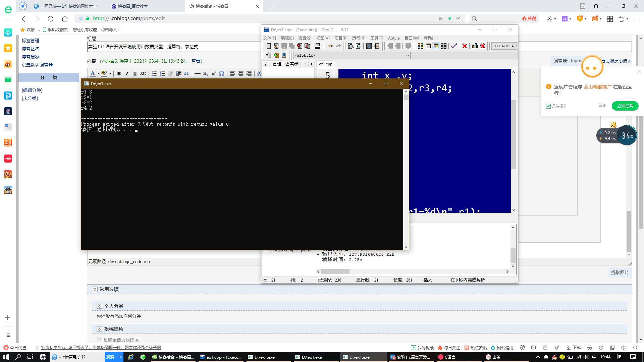Open the 收藏 favorites dropdown arrow
The width and height of the screenshot is (644, 362).
[x=39, y=30]
